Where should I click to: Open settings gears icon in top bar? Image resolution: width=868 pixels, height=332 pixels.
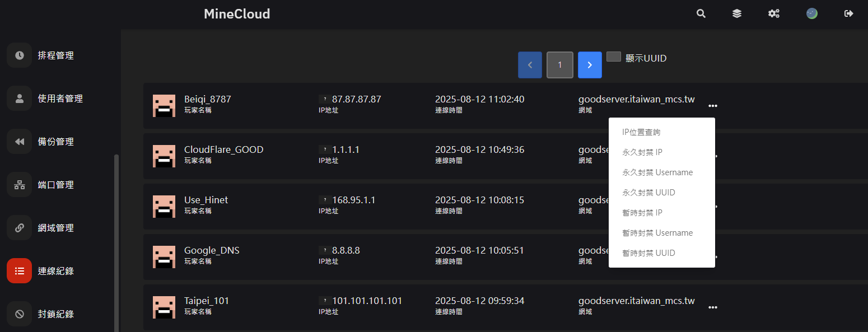coord(774,13)
